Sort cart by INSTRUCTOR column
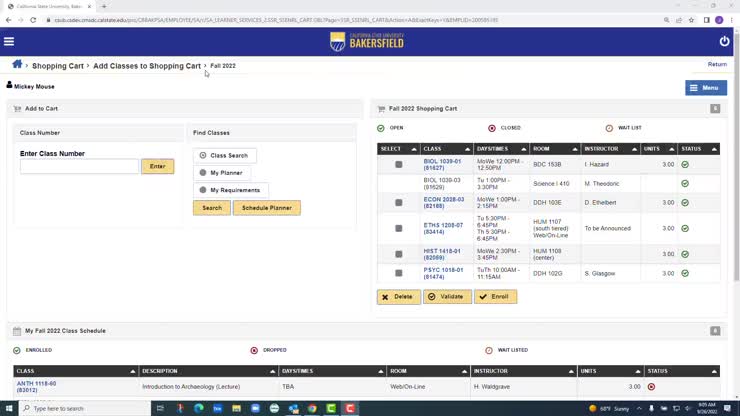This screenshot has height=416, width=740. [611, 149]
